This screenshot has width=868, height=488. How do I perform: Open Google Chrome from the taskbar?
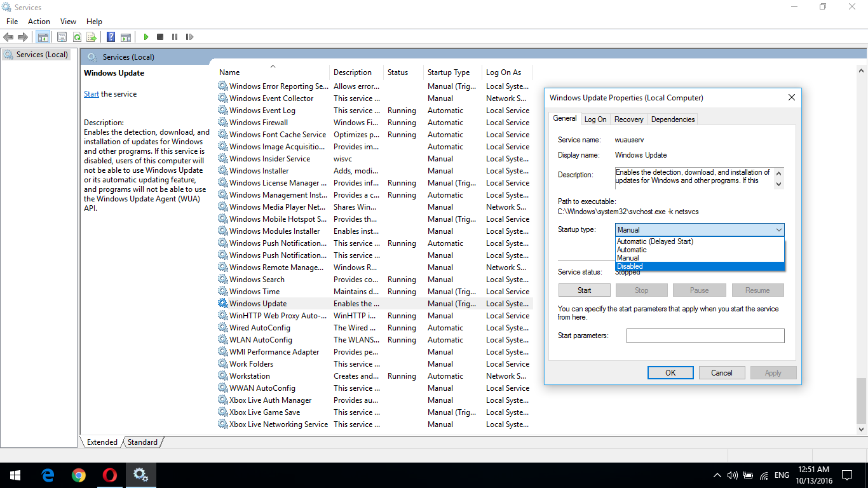[x=79, y=475]
